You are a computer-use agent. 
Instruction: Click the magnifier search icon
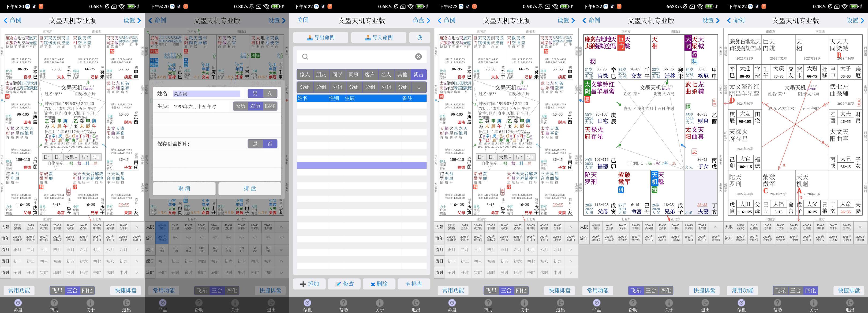pyautogui.click(x=305, y=56)
